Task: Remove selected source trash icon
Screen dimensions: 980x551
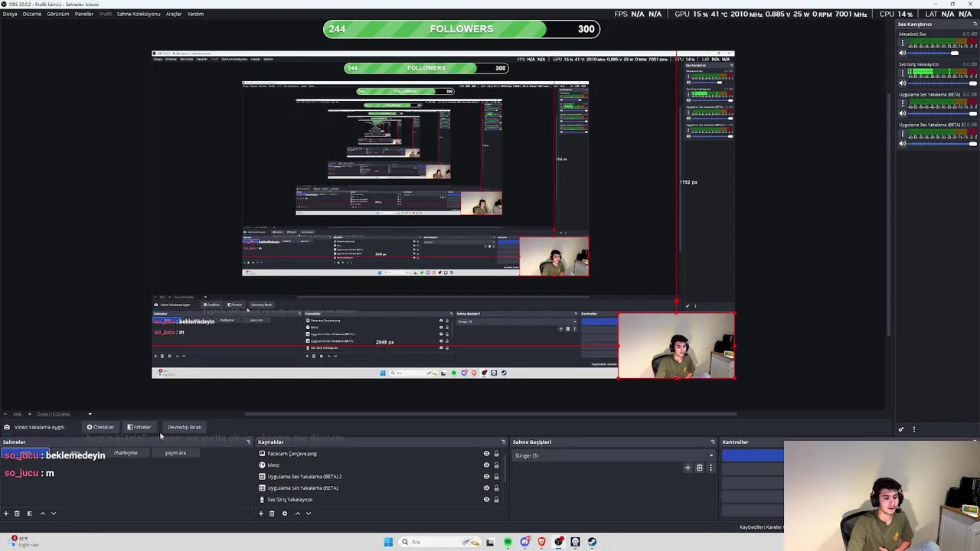Action: point(272,514)
